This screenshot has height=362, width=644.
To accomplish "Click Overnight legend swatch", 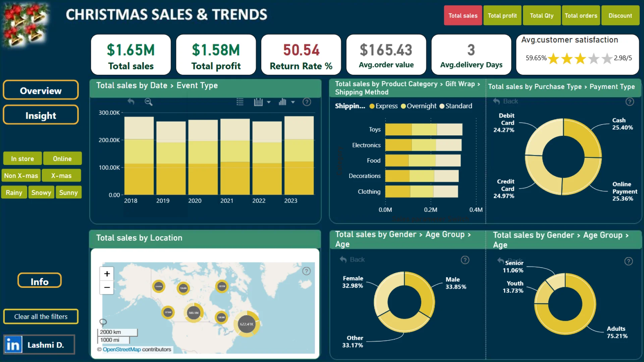I will (x=403, y=106).
